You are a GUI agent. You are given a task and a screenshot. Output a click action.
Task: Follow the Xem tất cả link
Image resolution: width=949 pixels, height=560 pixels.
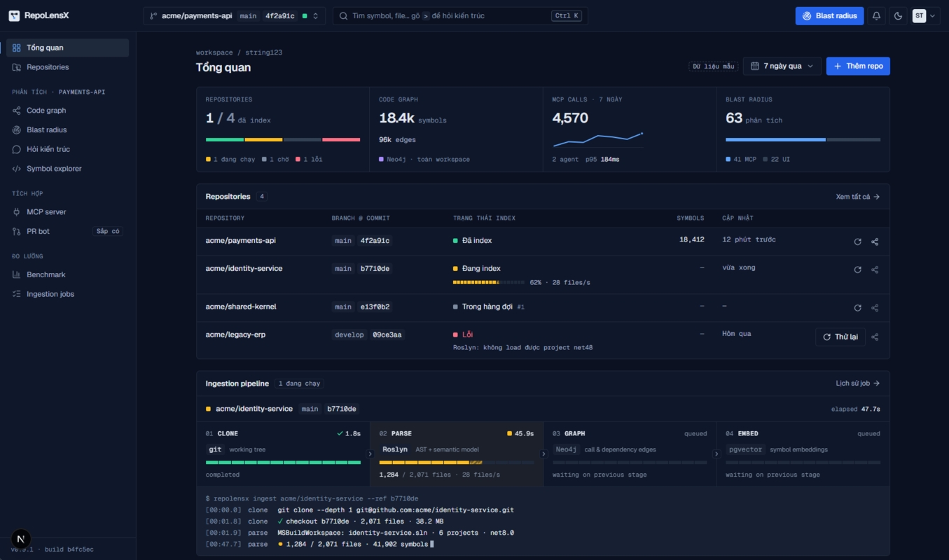[858, 197]
